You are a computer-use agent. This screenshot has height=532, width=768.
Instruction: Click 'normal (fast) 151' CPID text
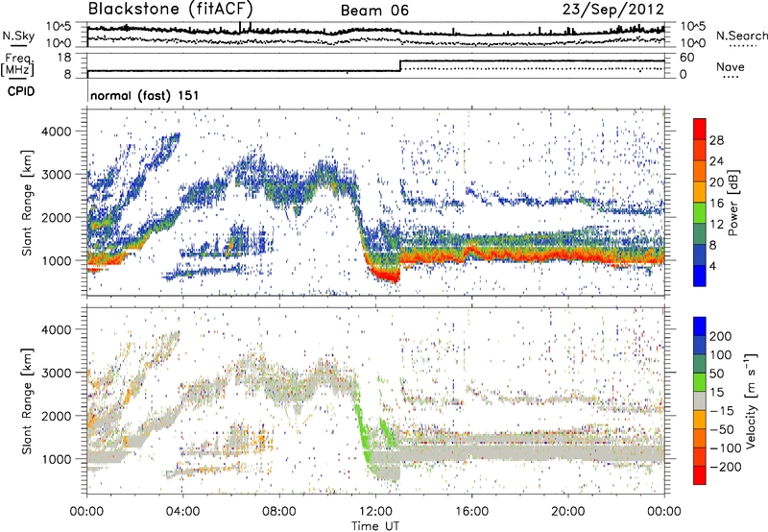[x=145, y=95]
